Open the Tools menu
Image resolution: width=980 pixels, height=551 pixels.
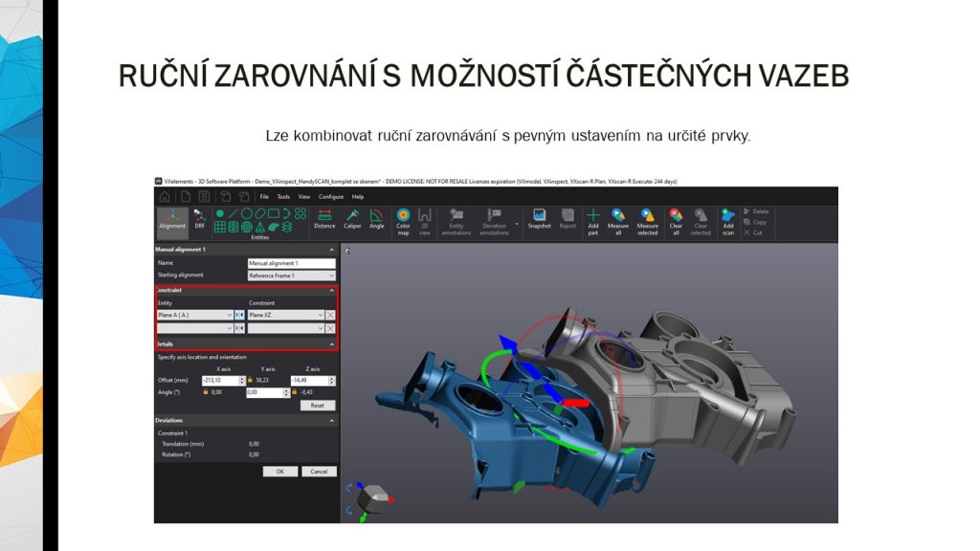283,196
